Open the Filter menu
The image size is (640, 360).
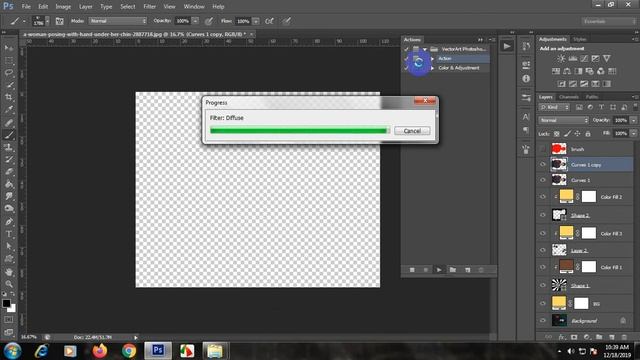click(149, 7)
